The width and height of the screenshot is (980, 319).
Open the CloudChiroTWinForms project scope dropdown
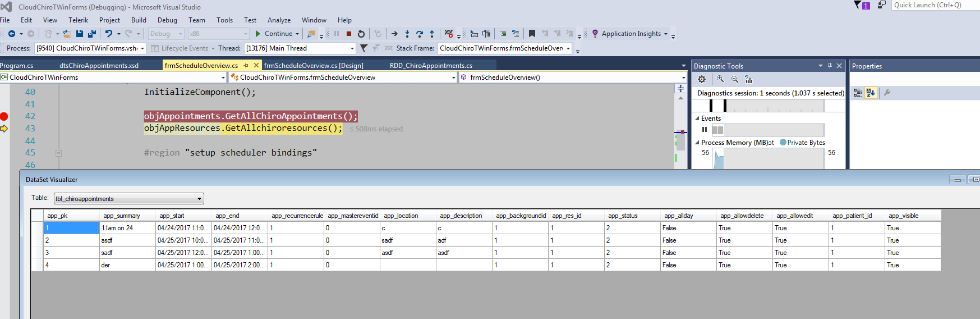(x=223, y=78)
